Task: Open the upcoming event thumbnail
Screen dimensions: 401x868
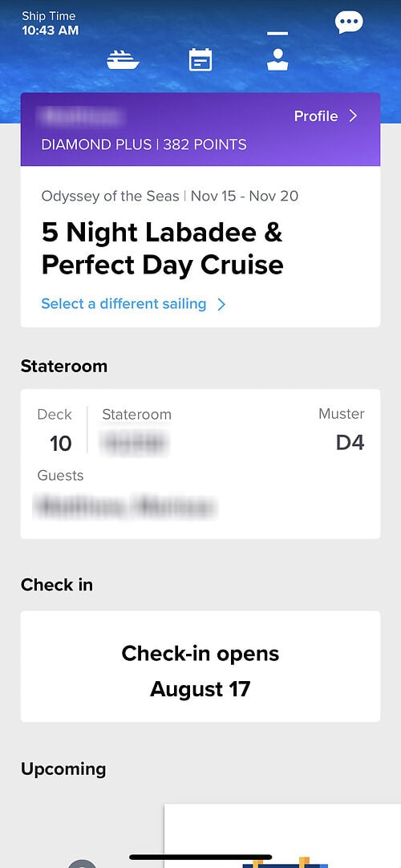Action: (282, 836)
